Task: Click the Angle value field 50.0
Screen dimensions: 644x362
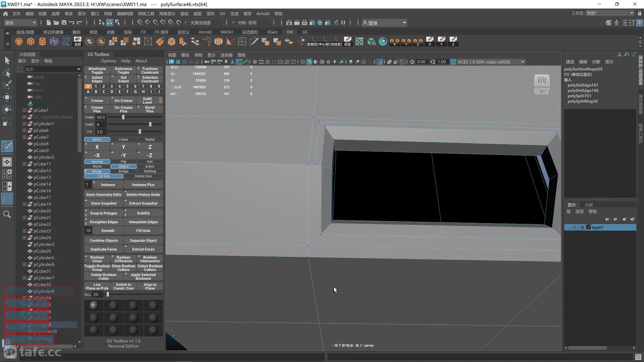Action: click(x=101, y=117)
